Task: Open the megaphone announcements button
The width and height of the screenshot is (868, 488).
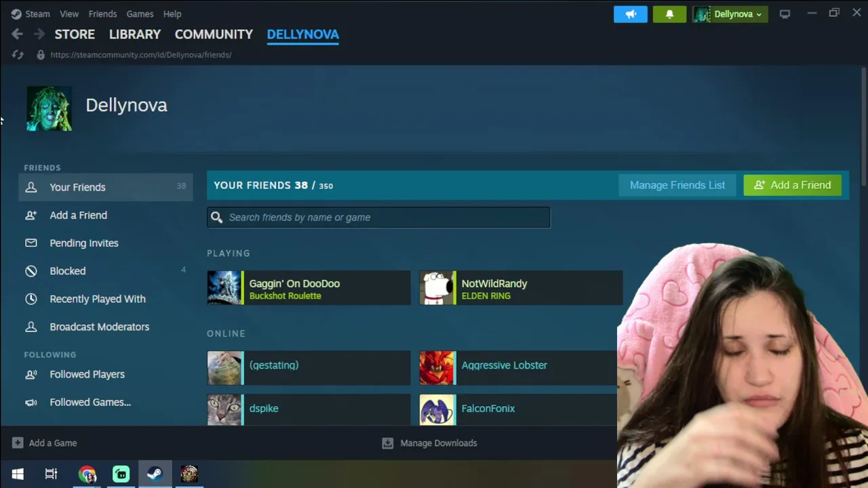Action: [x=631, y=14]
